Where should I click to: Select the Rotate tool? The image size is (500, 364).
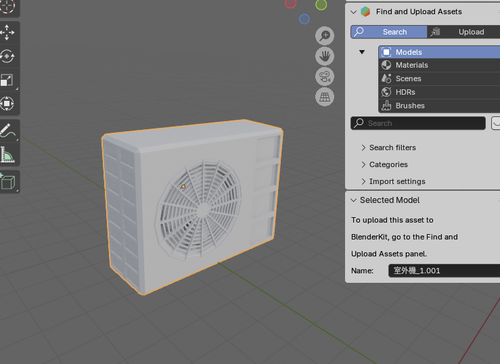tap(8, 56)
